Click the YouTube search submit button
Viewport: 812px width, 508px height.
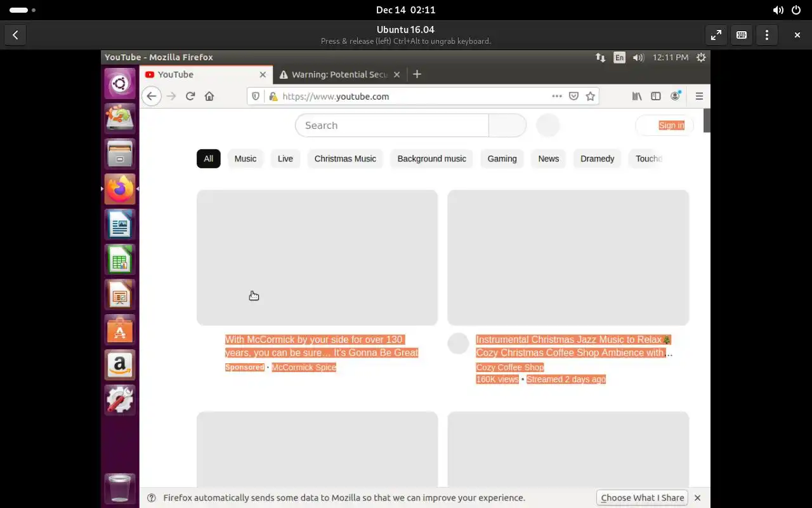507,126
